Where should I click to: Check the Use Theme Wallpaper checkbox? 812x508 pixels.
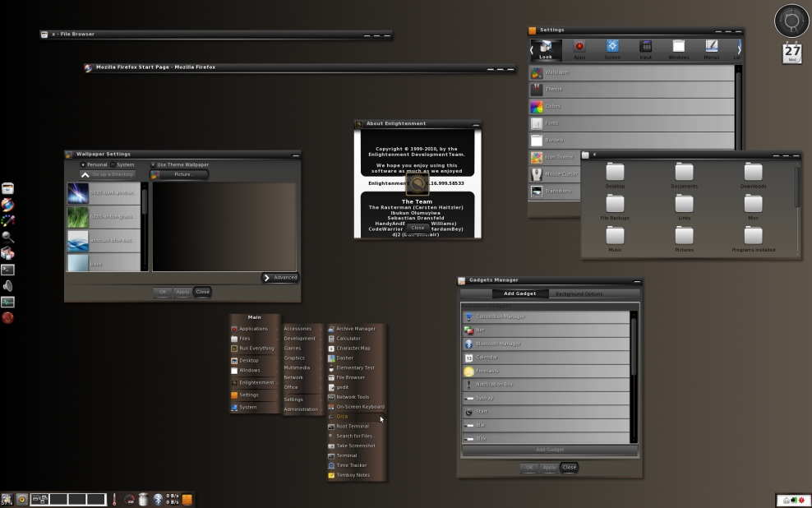(x=154, y=164)
